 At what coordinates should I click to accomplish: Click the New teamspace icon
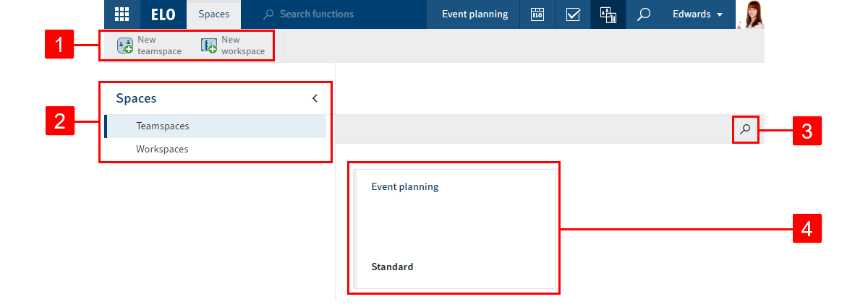point(125,46)
